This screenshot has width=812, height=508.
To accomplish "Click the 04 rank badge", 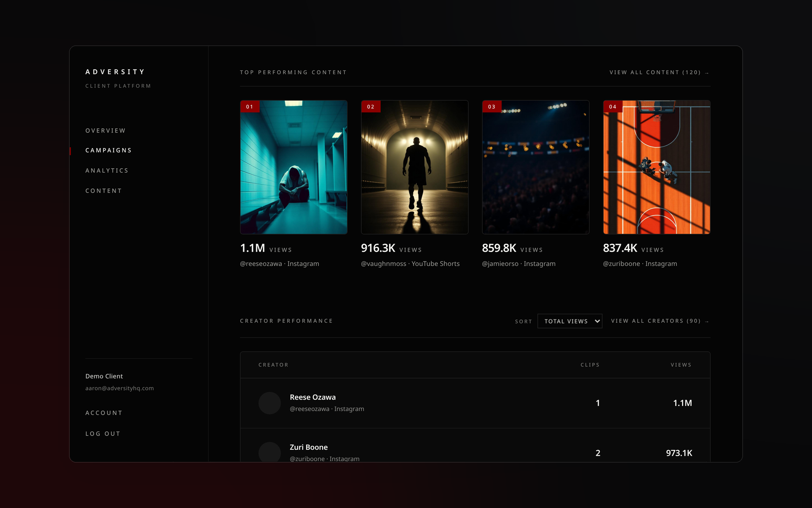I will 613,107.
